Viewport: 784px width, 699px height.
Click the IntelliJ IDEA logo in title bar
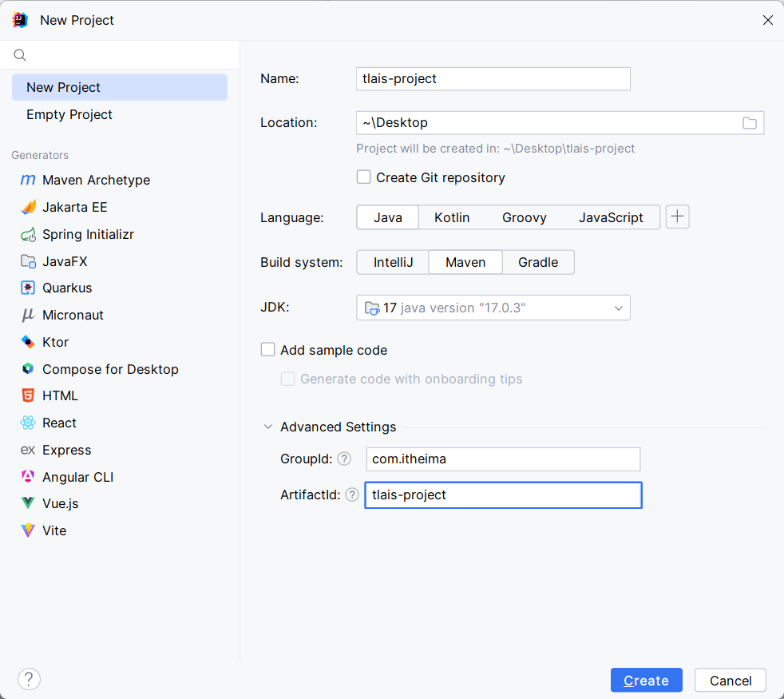tap(20, 20)
